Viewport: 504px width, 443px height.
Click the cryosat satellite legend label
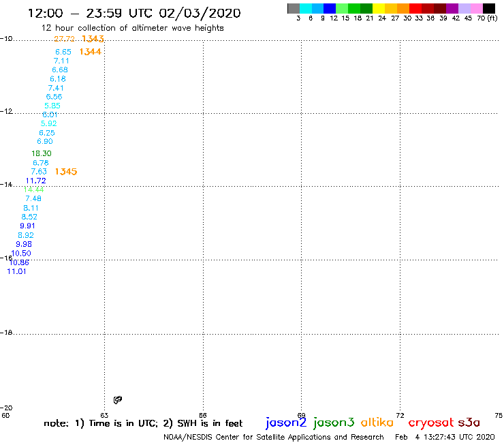pos(430,423)
